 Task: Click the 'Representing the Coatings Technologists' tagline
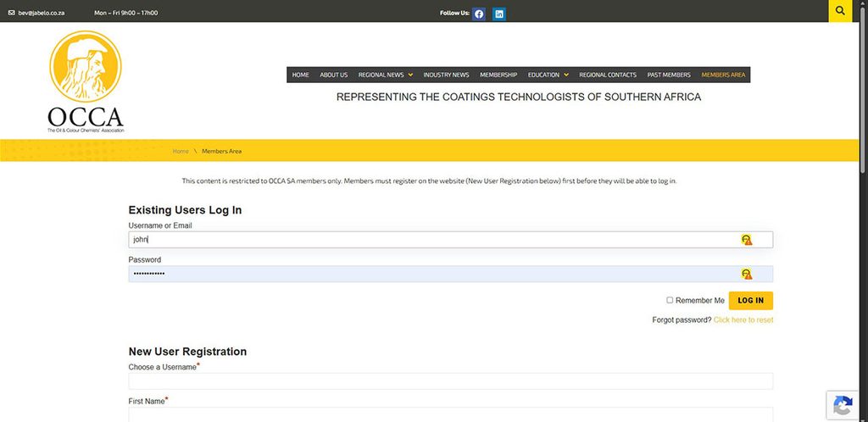[x=519, y=97]
